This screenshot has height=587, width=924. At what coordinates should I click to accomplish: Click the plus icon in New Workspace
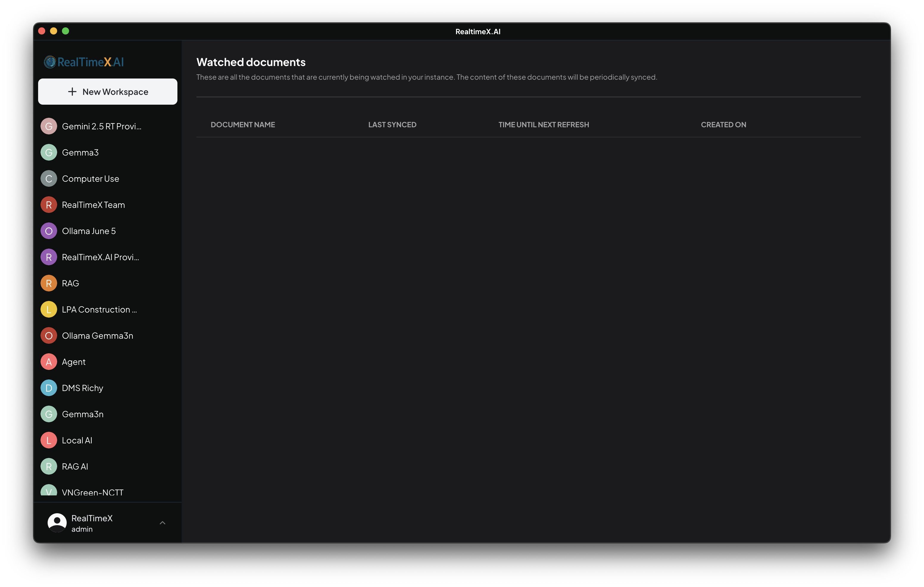(x=72, y=92)
